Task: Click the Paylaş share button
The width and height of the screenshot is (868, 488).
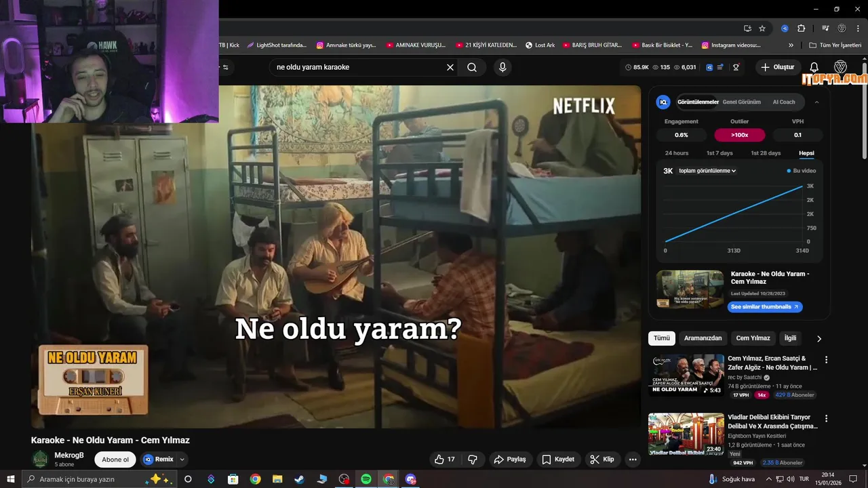Action: [x=510, y=460]
